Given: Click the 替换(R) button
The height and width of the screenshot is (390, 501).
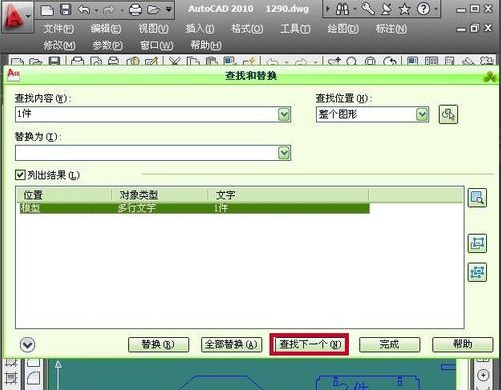Looking at the screenshot, I should pos(158,344).
